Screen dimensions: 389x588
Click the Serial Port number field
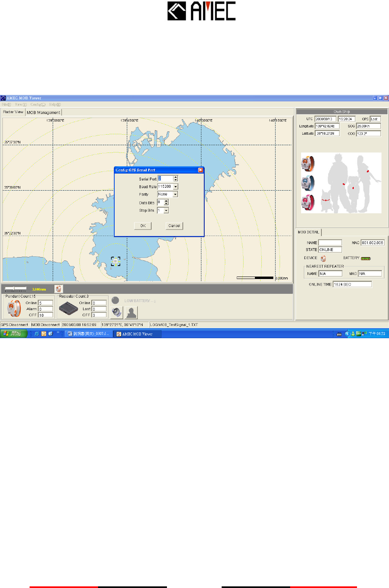165,178
